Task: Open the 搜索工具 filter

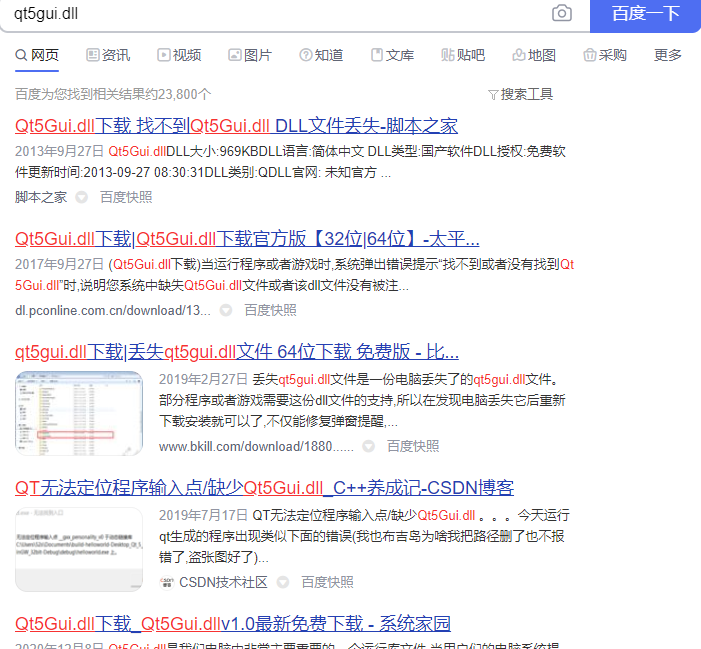Action: pyautogui.click(x=520, y=94)
